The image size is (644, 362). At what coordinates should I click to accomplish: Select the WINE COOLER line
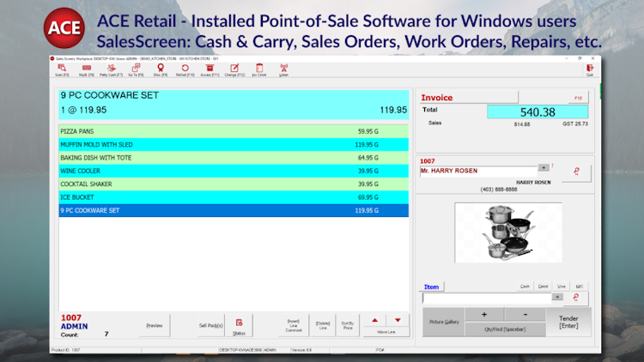(x=234, y=171)
